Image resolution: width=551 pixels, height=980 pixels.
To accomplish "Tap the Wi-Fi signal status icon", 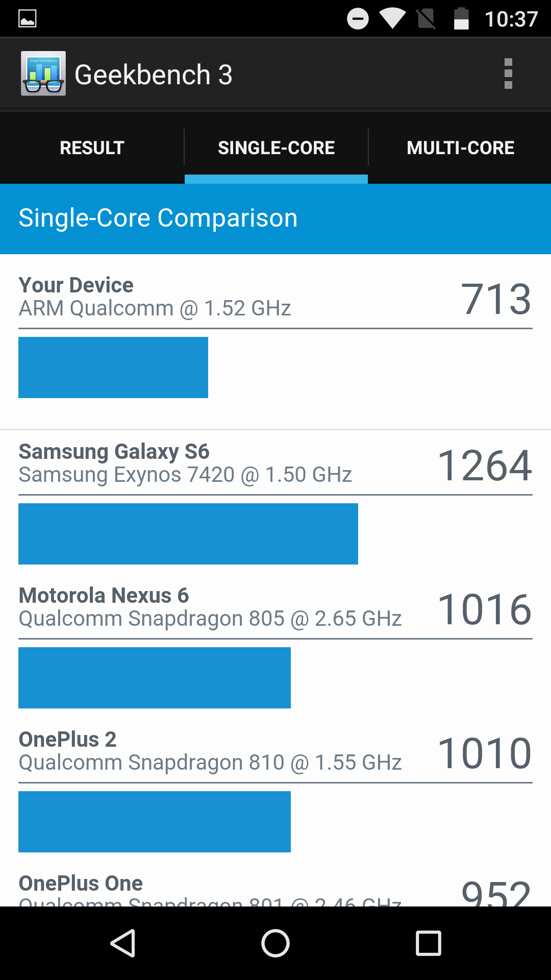I will pyautogui.click(x=392, y=19).
